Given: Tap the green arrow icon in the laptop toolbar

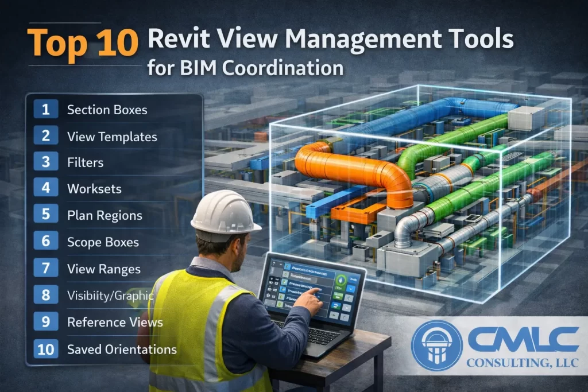Looking at the screenshot, I should click(x=334, y=315).
